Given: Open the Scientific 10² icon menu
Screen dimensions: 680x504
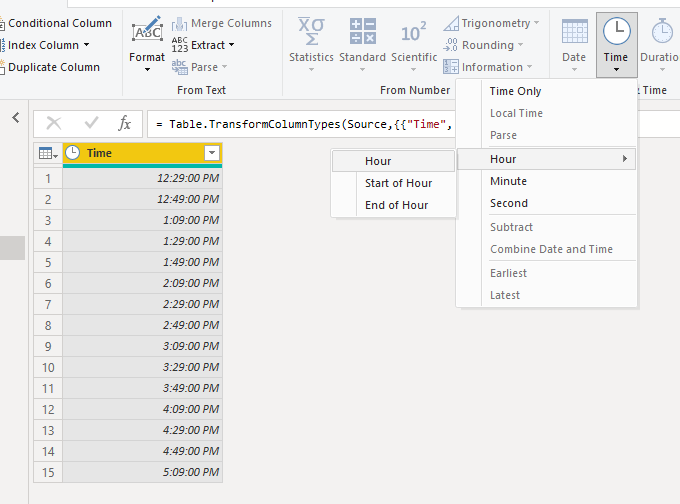Looking at the screenshot, I should point(414,33).
